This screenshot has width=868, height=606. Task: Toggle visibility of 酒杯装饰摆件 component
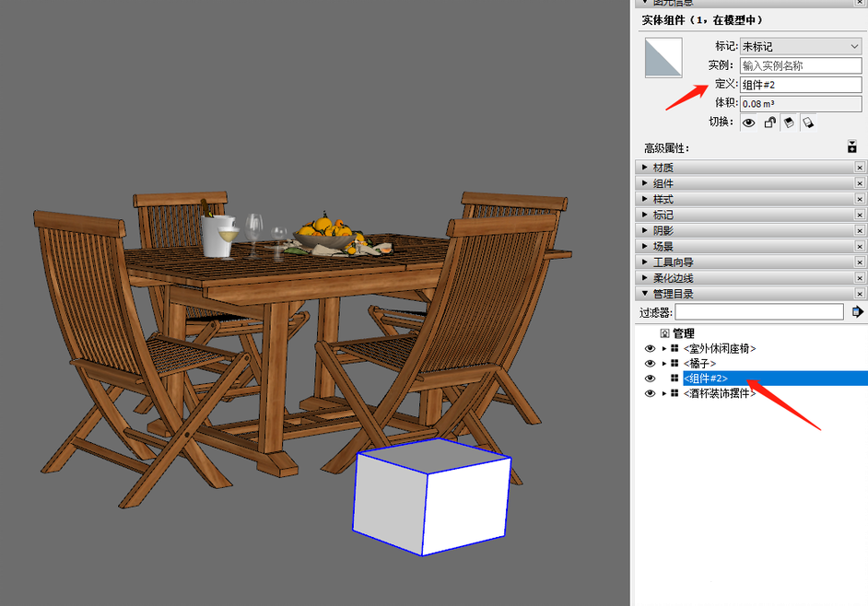coord(650,393)
